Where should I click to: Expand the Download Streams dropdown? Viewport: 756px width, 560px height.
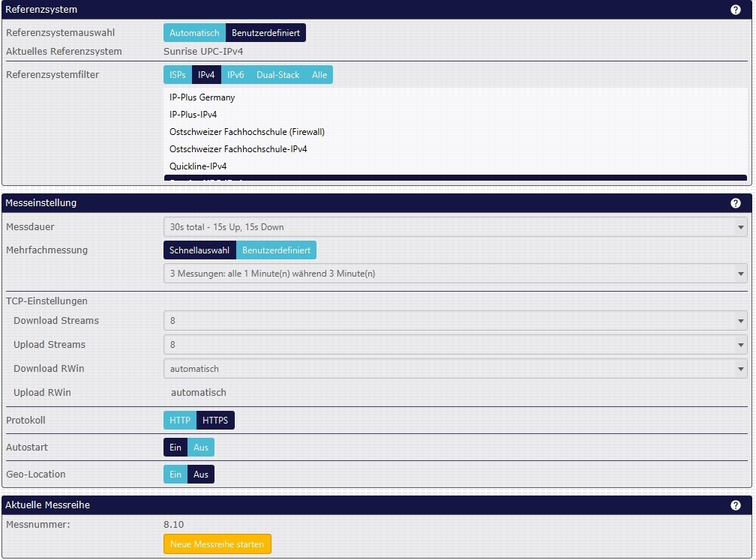tap(455, 321)
